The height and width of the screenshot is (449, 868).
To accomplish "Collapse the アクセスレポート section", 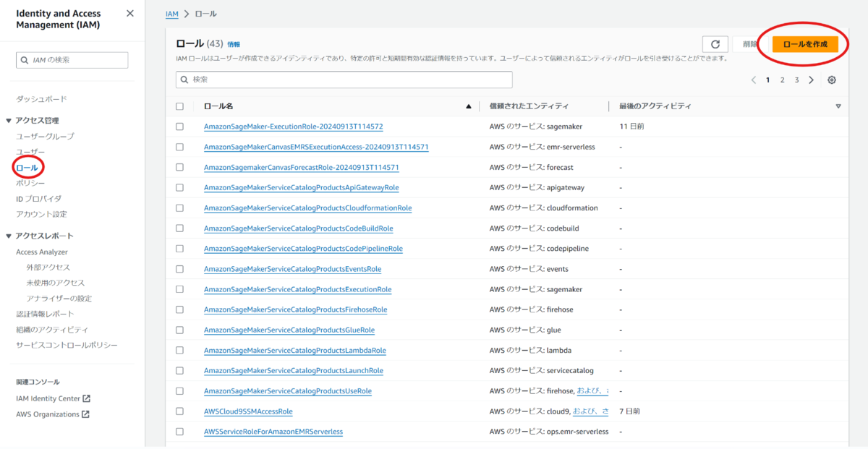I will point(9,236).
